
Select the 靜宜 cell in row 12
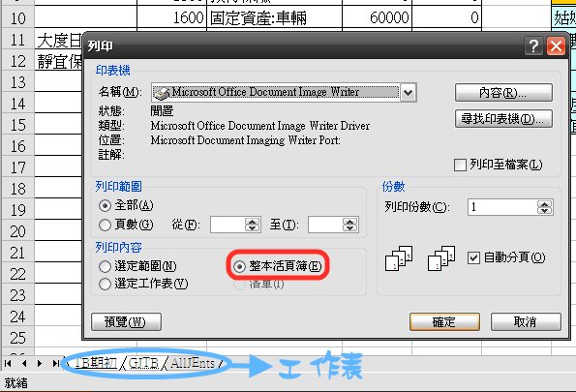(x=59, y=61)
